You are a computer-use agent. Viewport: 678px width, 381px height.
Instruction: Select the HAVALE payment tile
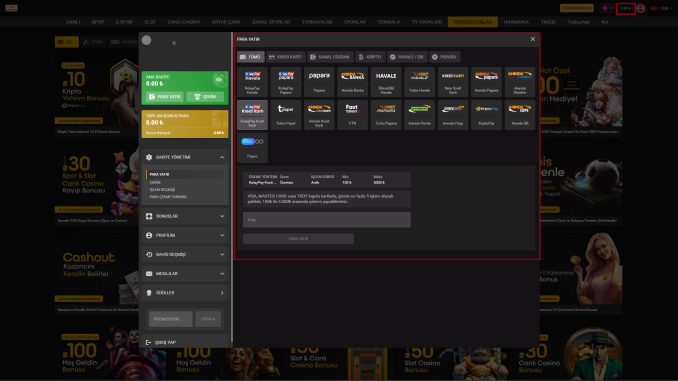point(386,82)
